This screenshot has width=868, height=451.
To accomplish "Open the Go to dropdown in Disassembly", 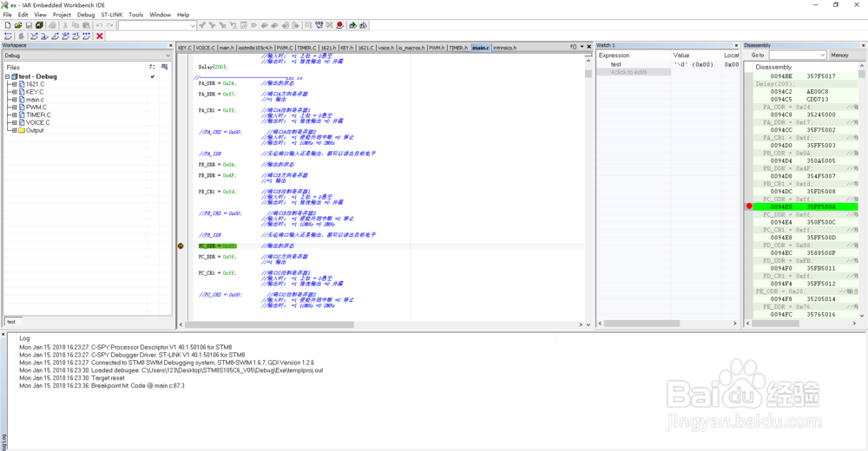I will pyautogui.click(x=822, y=56).
